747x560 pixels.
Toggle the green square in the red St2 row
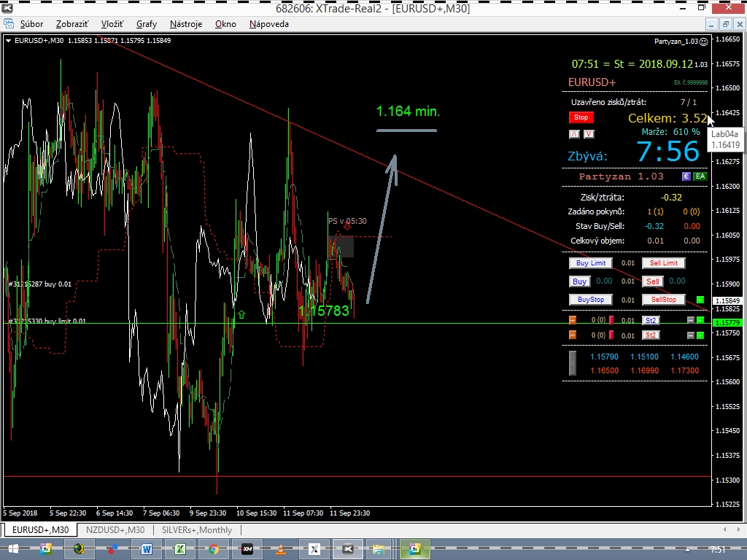click(700, 335)
